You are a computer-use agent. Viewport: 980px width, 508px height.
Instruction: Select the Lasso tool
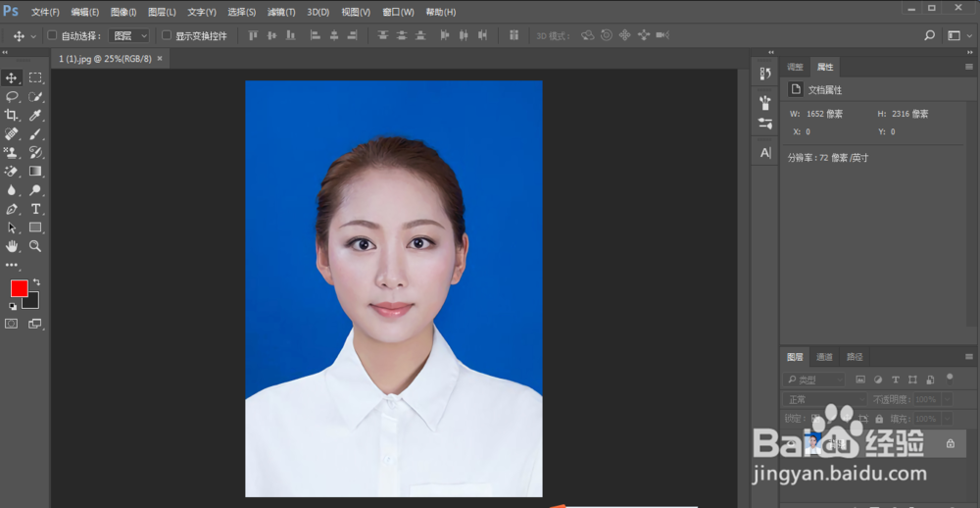(11, 96)
